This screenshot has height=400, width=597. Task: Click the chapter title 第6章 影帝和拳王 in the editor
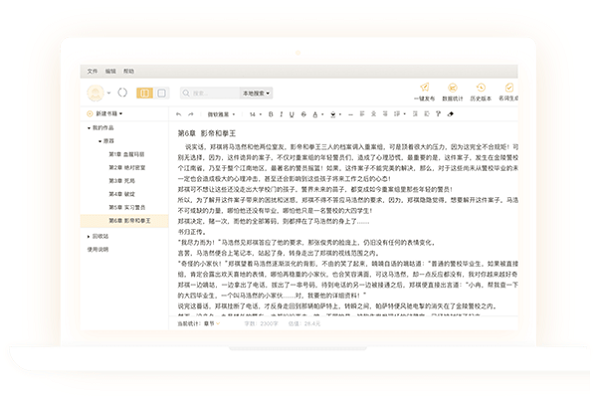coord(207,133)
